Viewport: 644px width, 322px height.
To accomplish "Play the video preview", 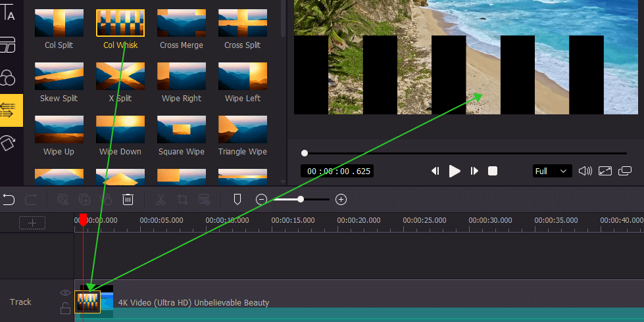I will pos(455,171).
